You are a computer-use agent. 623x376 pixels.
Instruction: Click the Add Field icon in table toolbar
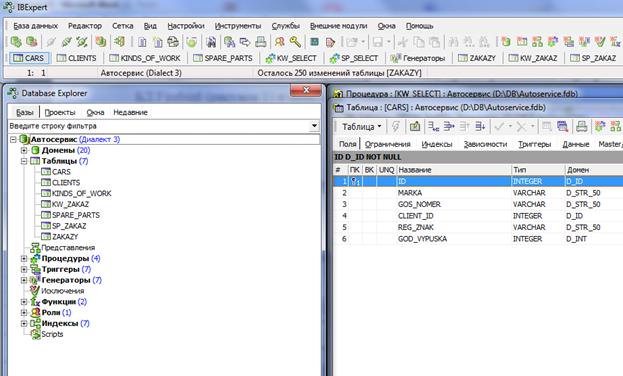(433, 126)
